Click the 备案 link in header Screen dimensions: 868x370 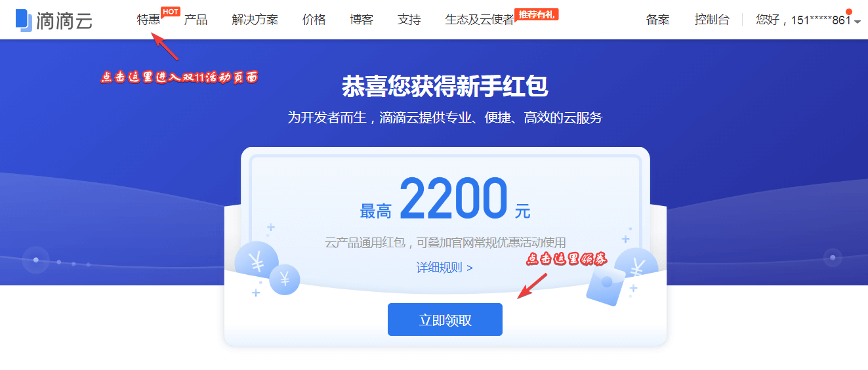[658, 20]
